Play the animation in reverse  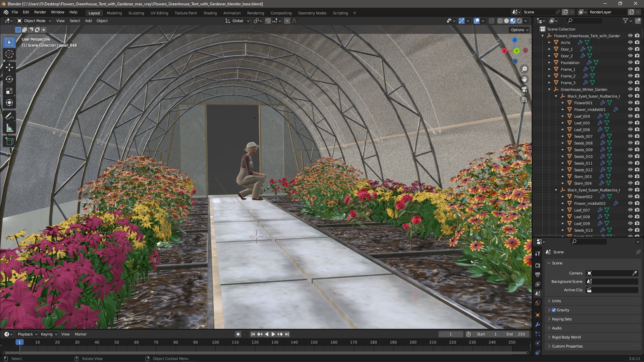267,334
